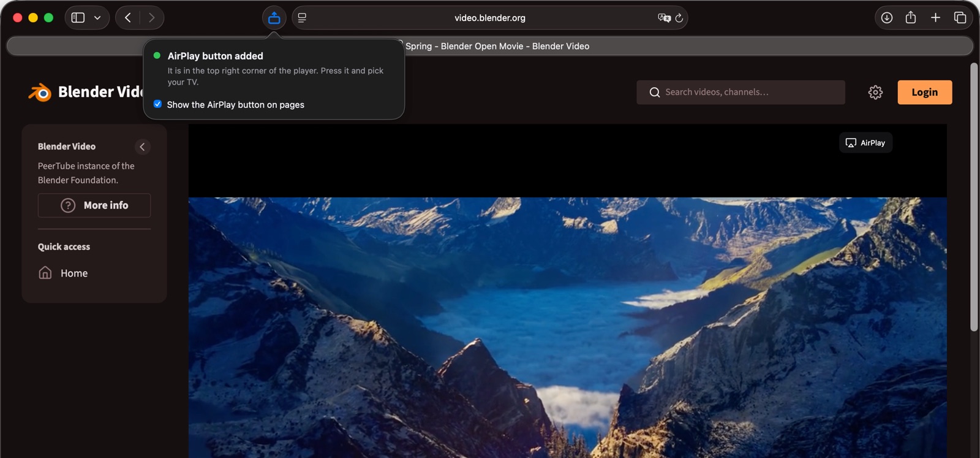Viewport: 980px width, 458px height.
Task: Toggle Safari sidebar button
Action: pos(78,18)
